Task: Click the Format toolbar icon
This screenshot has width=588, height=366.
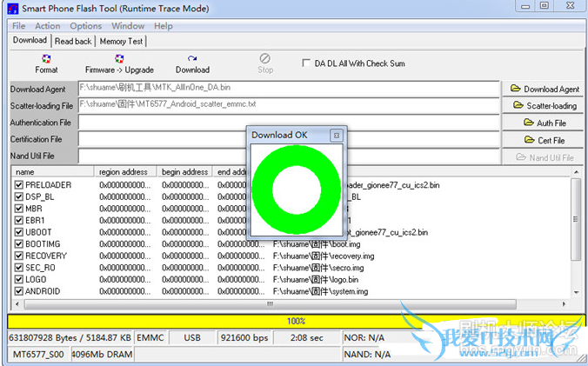Action: (46, 59)
